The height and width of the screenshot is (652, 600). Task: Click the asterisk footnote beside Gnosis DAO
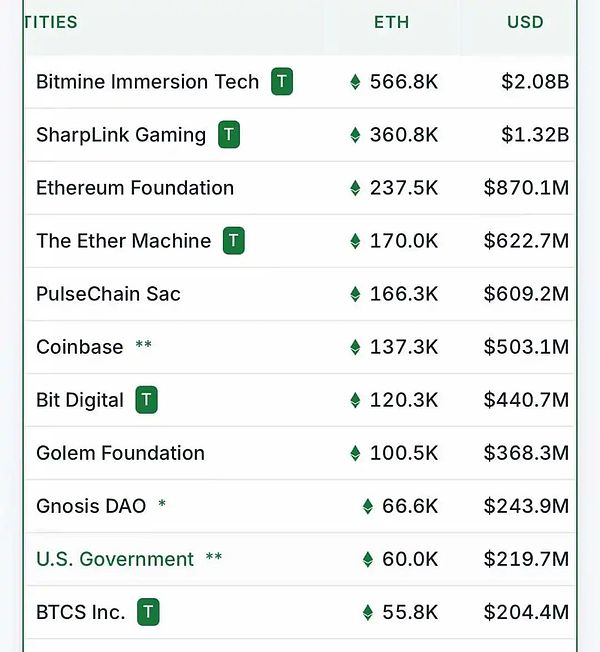tap(162, 504)
